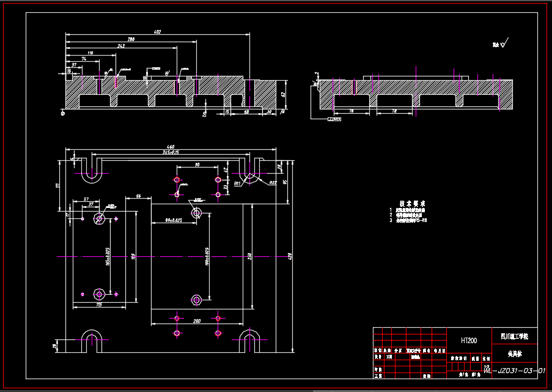Viewport: 552px width, 392px height.
Task: Select the R22 radius label
Action: point(273,183)
